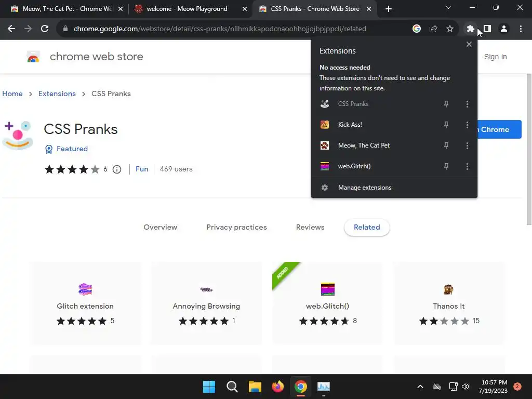
Task: Open more options for Meow, The Cat Pet
Action: (x=467, y=145)
